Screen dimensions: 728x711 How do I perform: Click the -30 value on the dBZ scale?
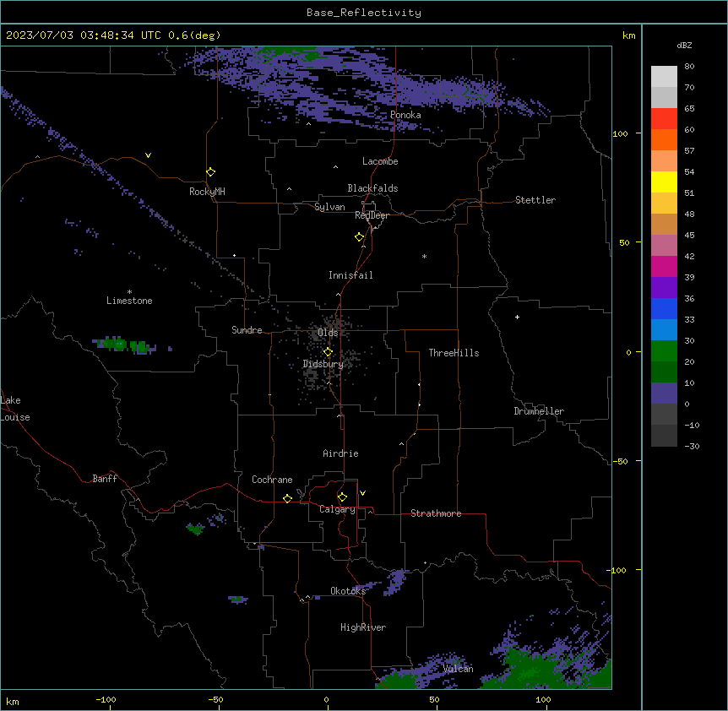pyautogui.click(x=692, y=446)
